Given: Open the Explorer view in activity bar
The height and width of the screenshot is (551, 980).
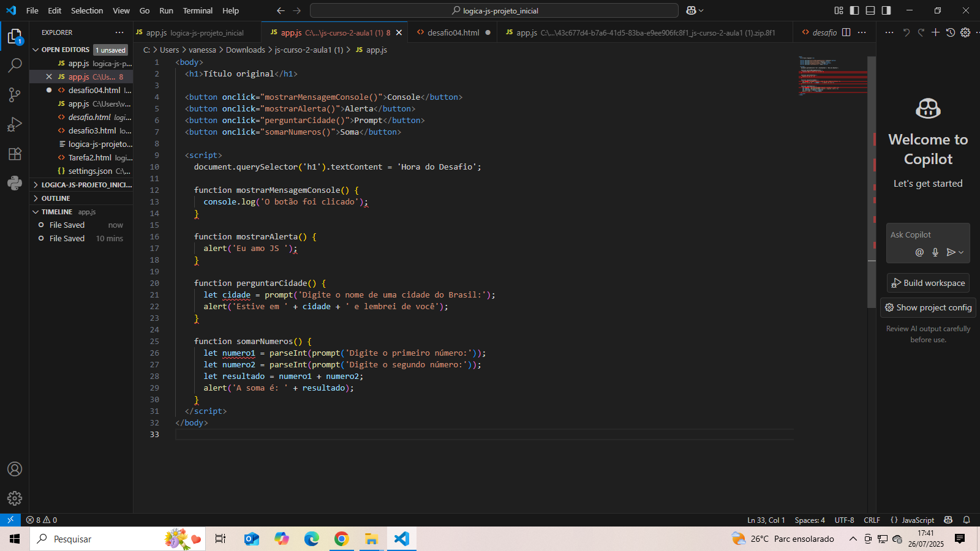Looking at the screenshot, I should tap(15, 37).
